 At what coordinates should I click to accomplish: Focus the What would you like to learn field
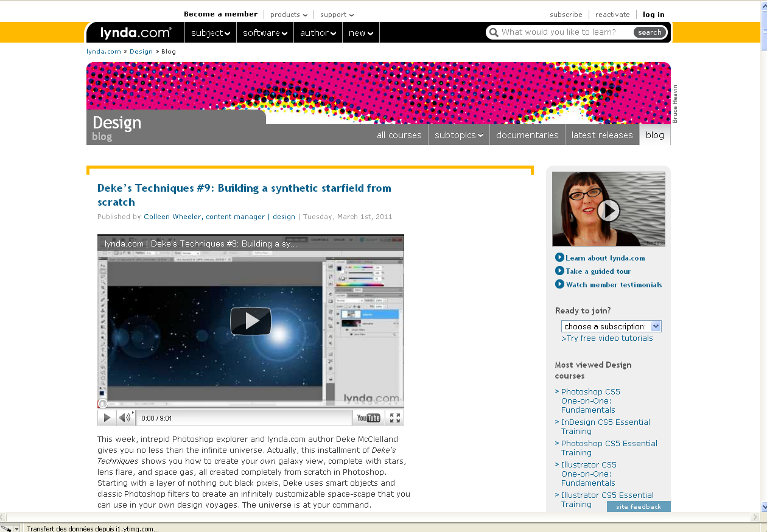point(566,32)
